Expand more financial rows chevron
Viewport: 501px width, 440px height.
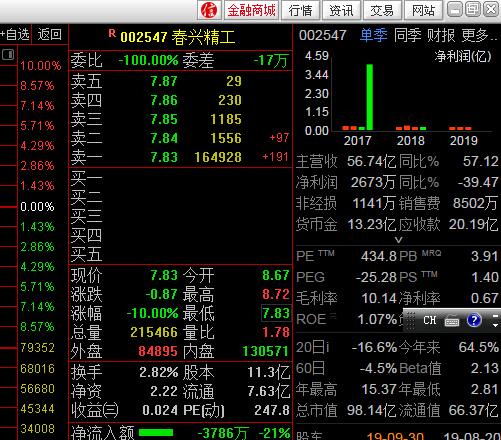coord(398,240)
